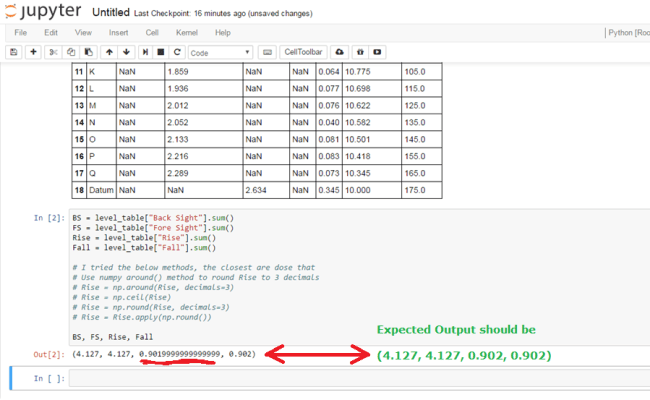Click the output value 0.9019999999999999
The image size is (650, 400).
pyautogui.click(x=180, y=354)
